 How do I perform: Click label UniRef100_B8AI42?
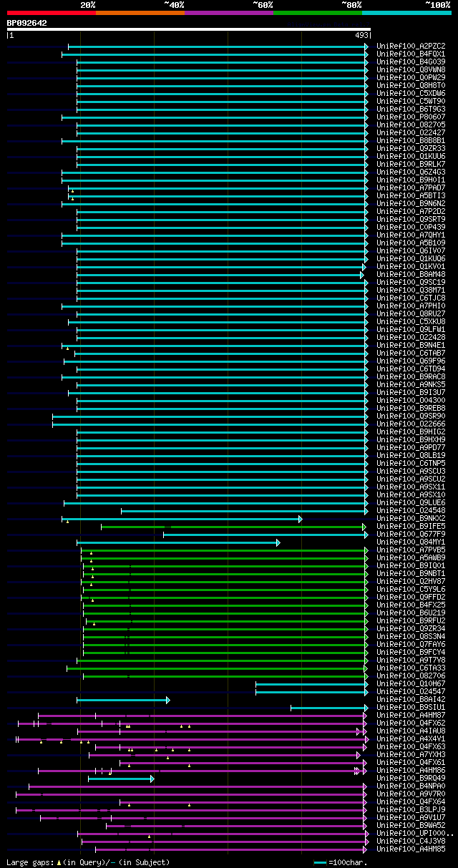tap(411, 699)
